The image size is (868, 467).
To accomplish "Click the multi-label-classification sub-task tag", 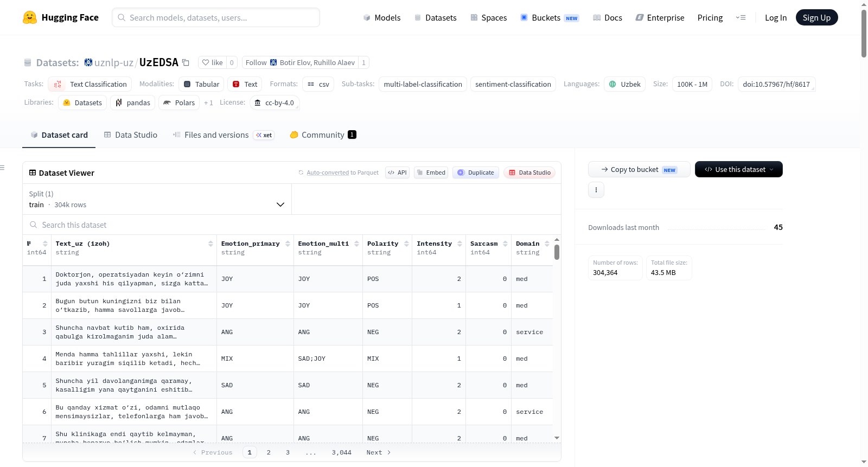I will [x=423, y=84].
